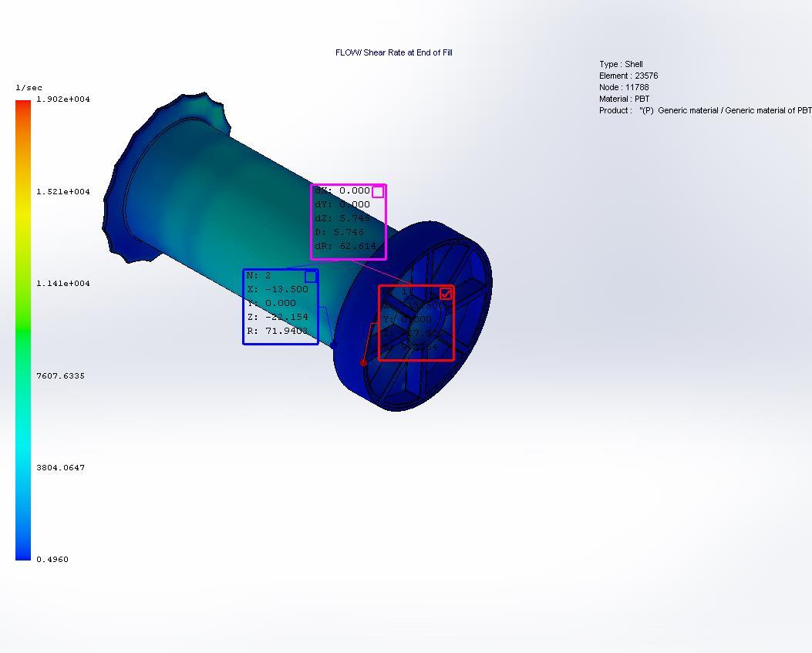The image size is (812, 653).
Task: Click the shear rate color scale bar
Action: point(23,330)
